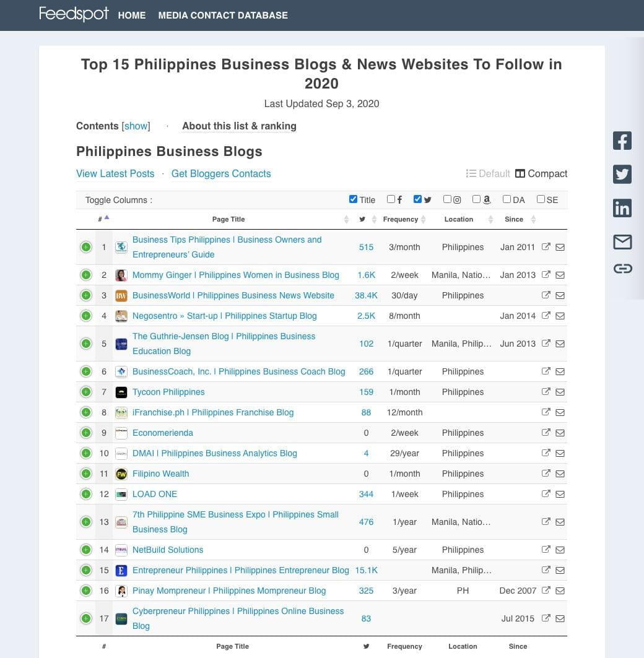Open external link icon for Tycoon Philippines
Screen dimensions: 644x658
tap(546, 392)
